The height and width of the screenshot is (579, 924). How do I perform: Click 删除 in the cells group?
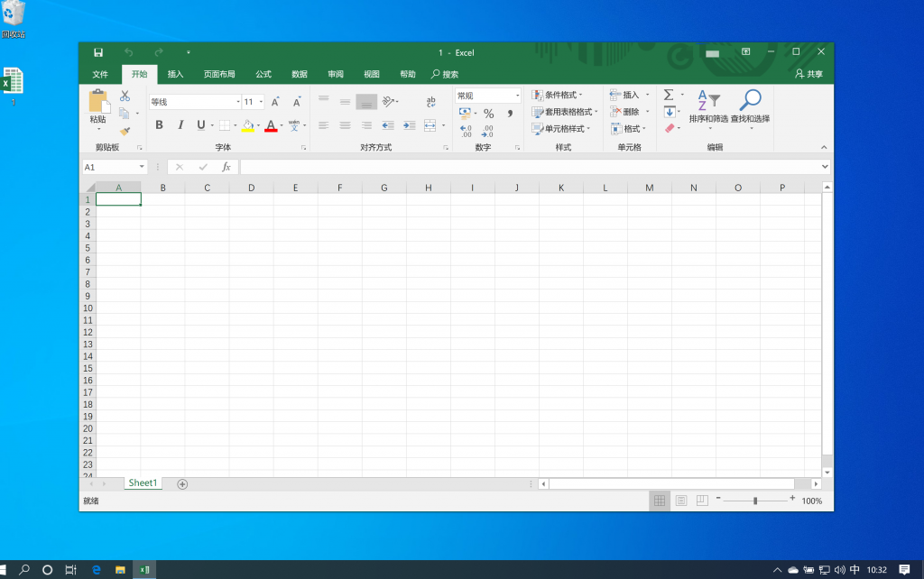point(624,111)
